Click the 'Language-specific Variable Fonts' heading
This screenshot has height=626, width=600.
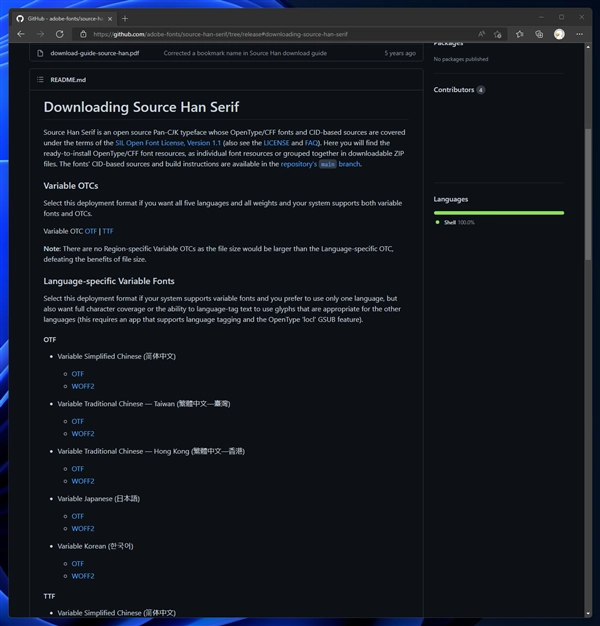tap(109, 281)
